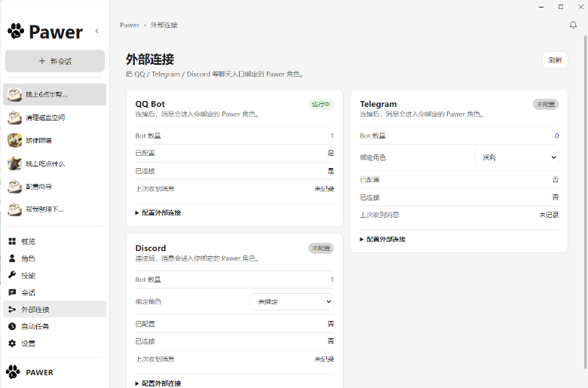Click the avatar of 清理磁盘空间 conversation
588x388 pixels.
(14, 118)
